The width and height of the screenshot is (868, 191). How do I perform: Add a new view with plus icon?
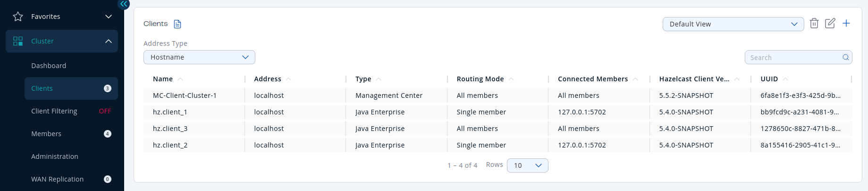click(x=846, y=24)
